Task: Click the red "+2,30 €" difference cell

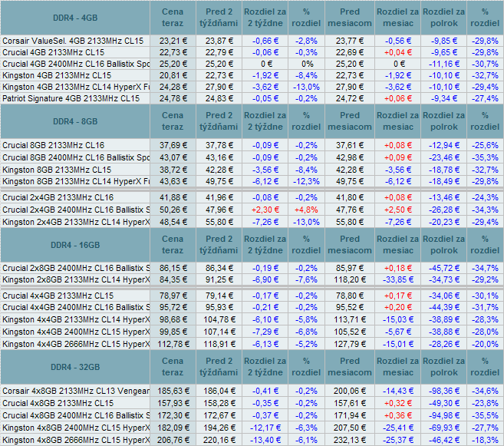Action: point(265,210)
